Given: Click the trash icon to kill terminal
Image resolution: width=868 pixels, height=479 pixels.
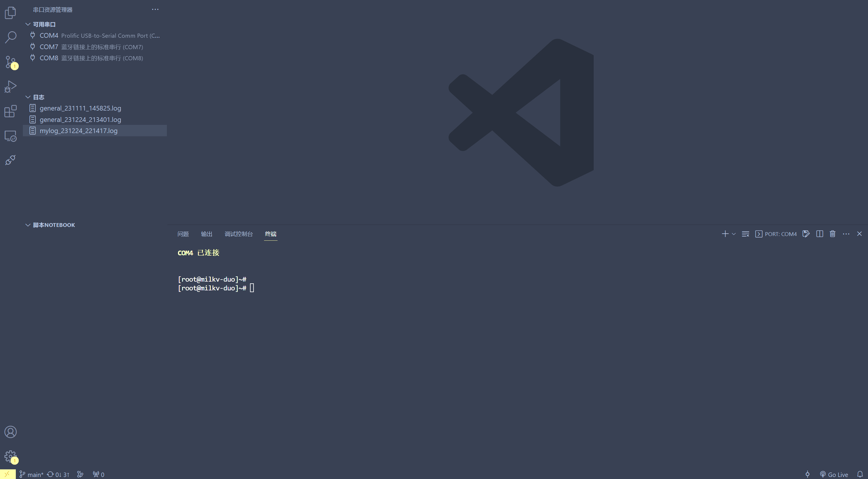Looking at the screenshot, I should [832, 234].
